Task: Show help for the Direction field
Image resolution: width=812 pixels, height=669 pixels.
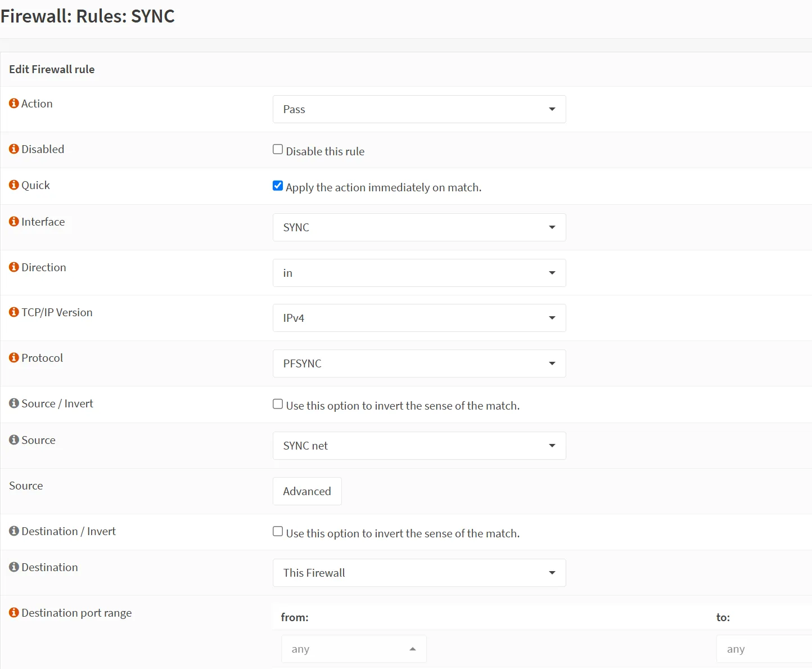Action: coord(14,267)
